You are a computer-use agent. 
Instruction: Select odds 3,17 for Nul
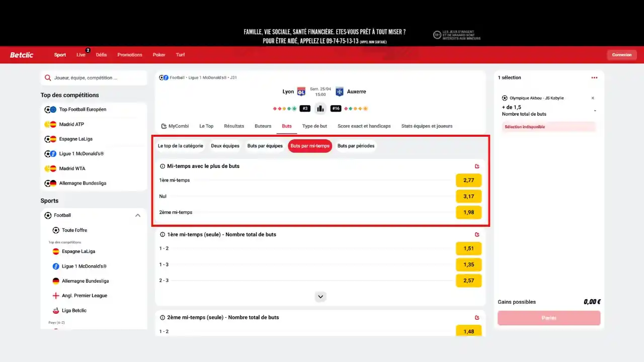pos(468,196)
